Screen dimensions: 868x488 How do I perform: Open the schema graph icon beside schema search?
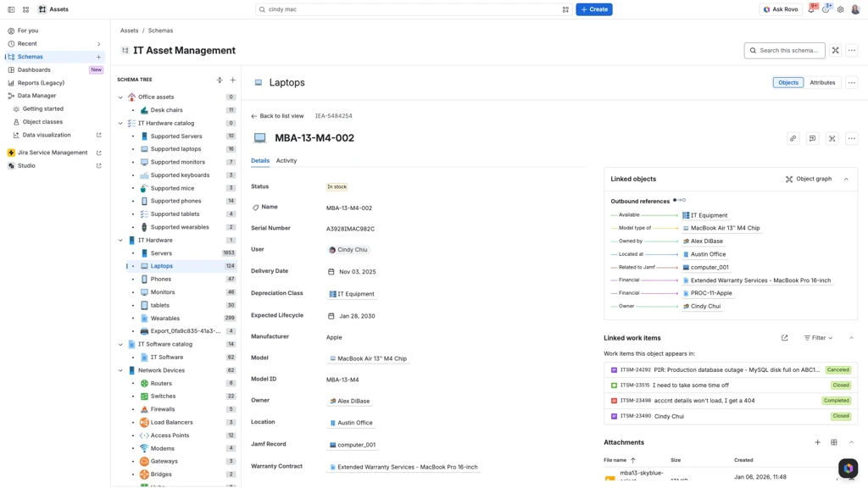coord(835,50)
